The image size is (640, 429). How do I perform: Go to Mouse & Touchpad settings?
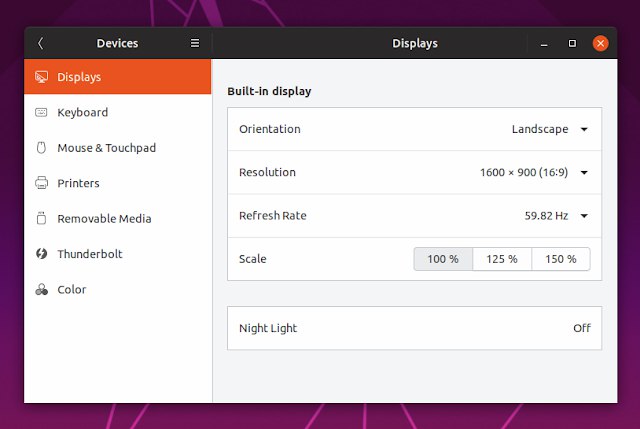pyautogui.click(x=118, y=148)
